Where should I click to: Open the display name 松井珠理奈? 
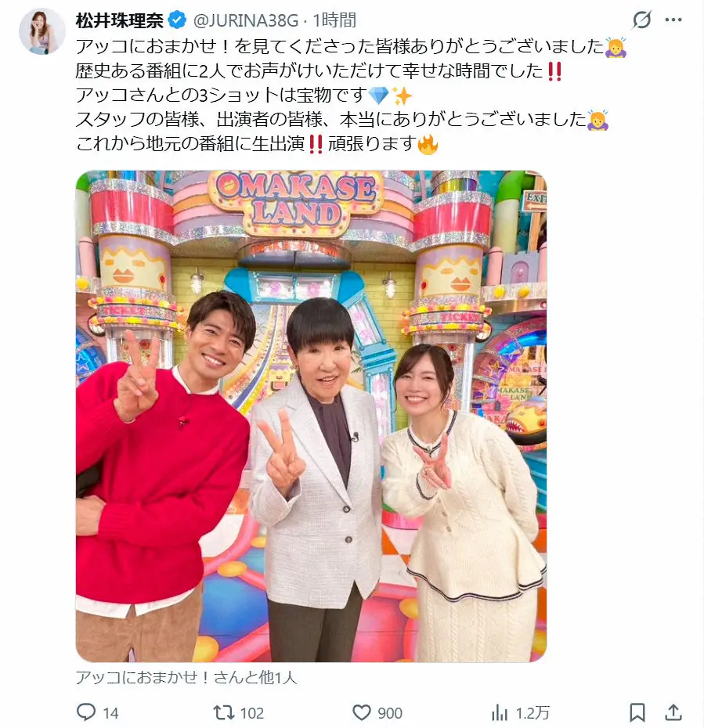click(119, 20)
